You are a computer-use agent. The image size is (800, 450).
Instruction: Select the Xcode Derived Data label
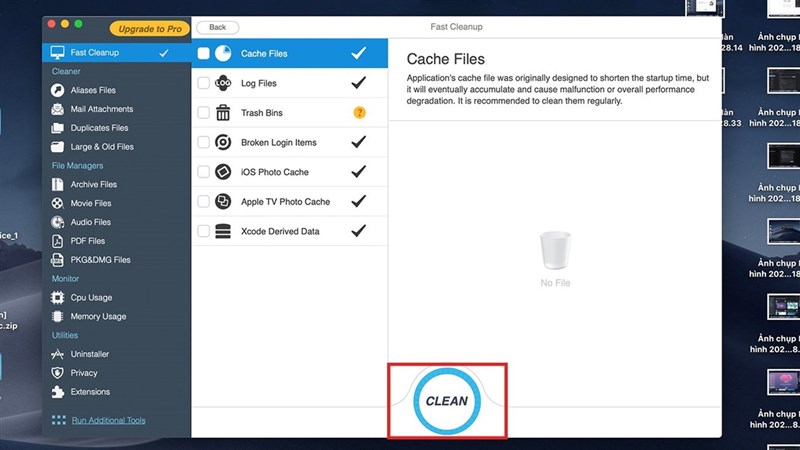(x=280, y=231)
